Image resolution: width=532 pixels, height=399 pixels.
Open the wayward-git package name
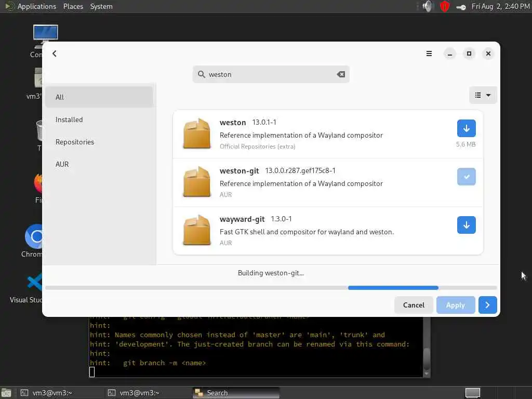coord(242,219)
